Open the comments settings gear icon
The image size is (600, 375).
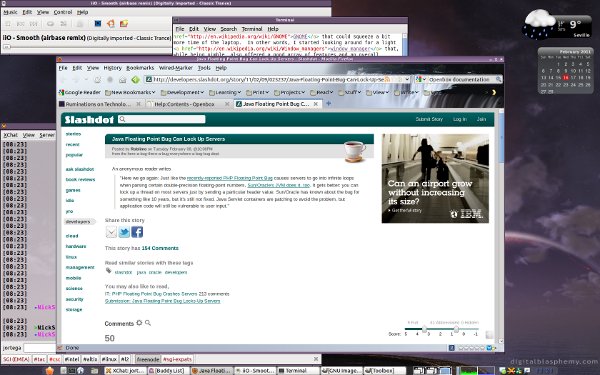(139, 323)
